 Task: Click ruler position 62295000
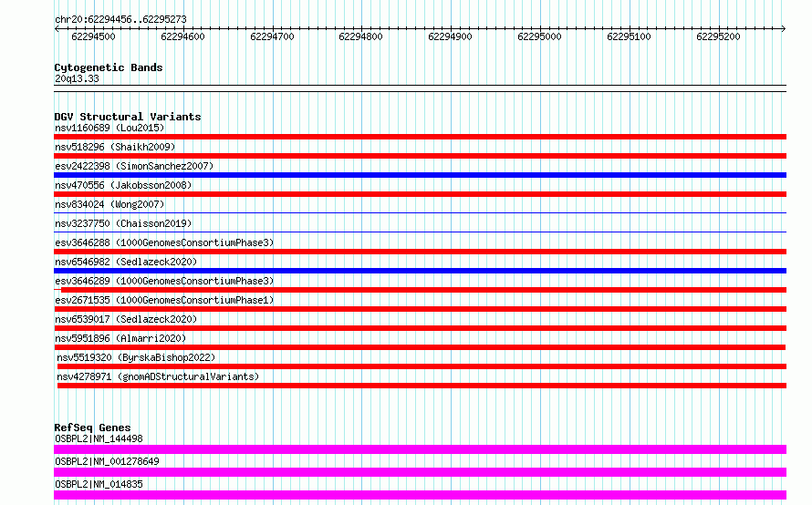[x=539, y=36]
